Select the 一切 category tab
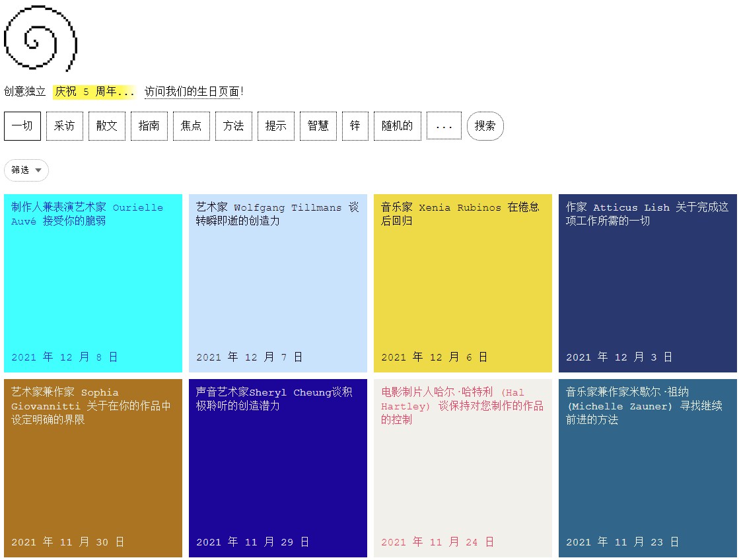 [22, 126]
